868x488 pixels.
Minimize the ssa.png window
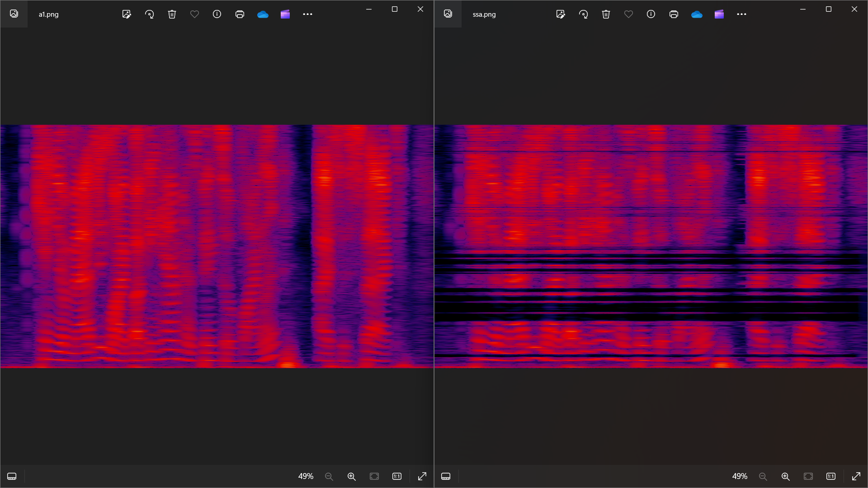(x=803, y=9)
